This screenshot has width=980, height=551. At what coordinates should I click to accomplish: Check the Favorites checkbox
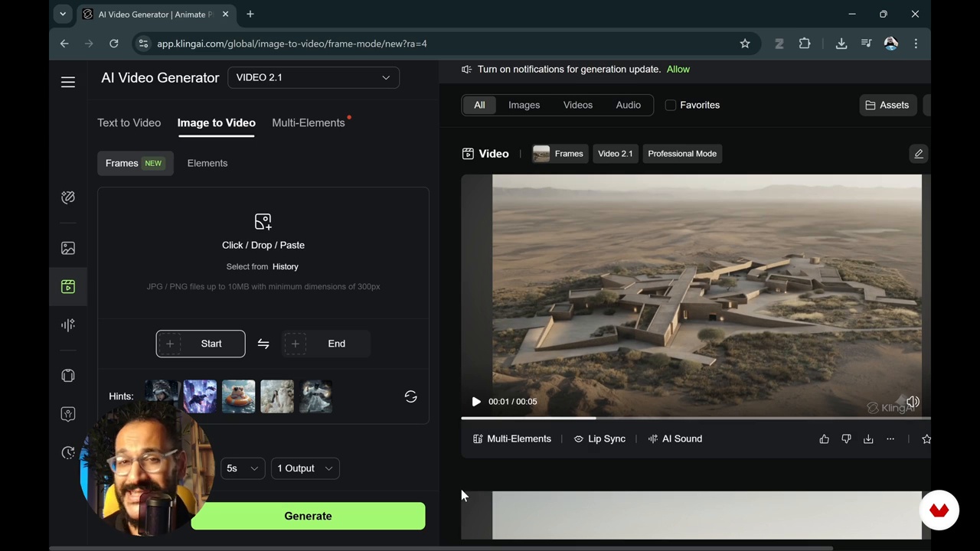(671, 106)
